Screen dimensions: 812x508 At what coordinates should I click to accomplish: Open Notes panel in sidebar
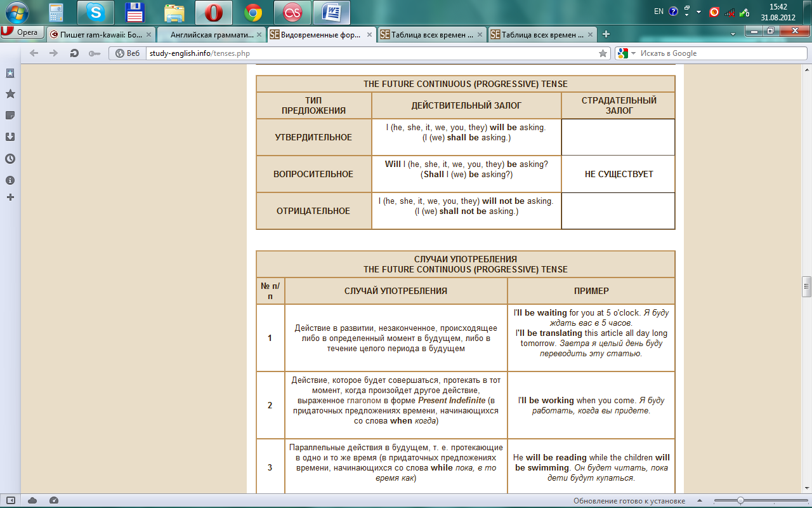coord(10,115)
